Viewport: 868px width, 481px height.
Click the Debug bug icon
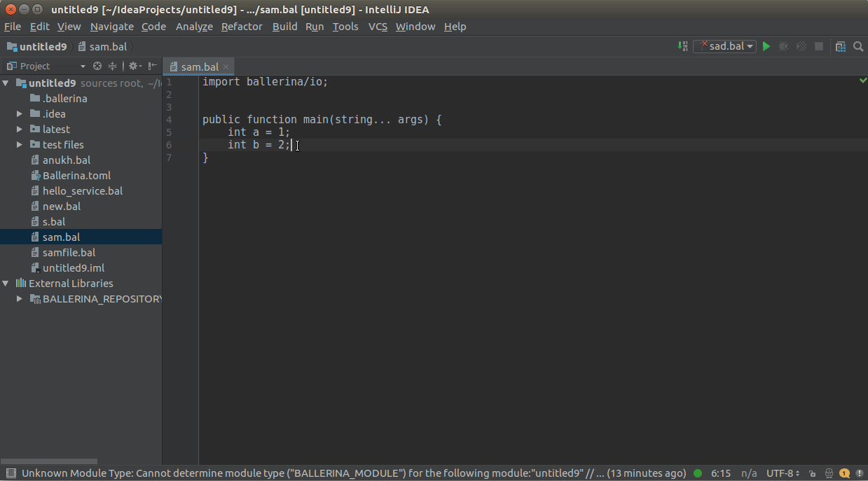[x=784, y=46]
